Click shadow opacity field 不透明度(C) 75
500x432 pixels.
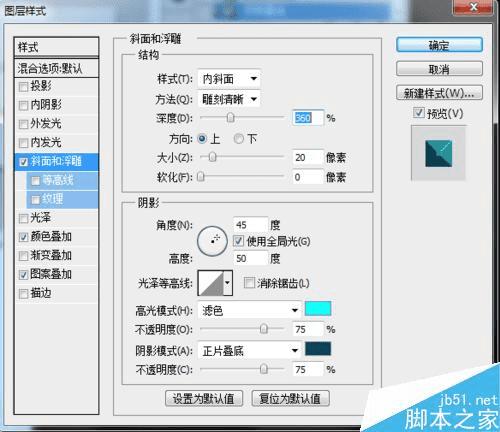(x=308, y=369)
